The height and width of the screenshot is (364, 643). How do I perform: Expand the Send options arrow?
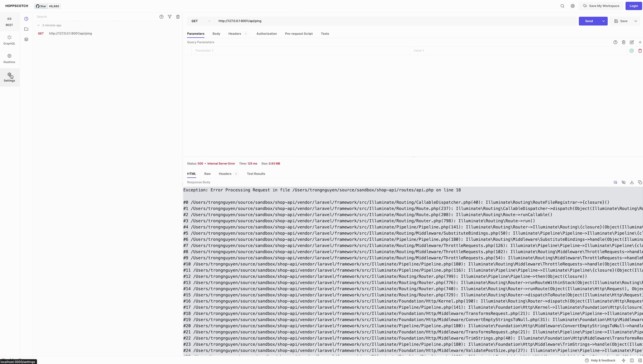[603, 21]
